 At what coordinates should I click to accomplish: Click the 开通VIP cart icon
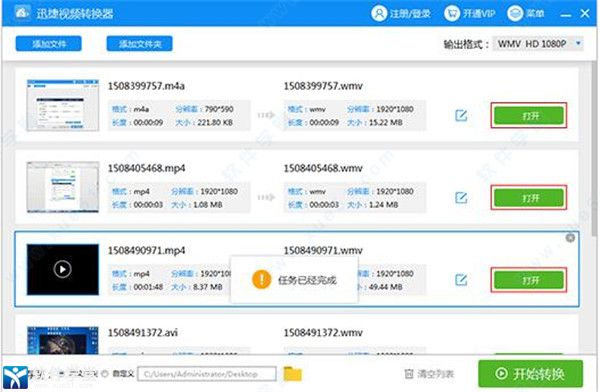coord(452,14)
